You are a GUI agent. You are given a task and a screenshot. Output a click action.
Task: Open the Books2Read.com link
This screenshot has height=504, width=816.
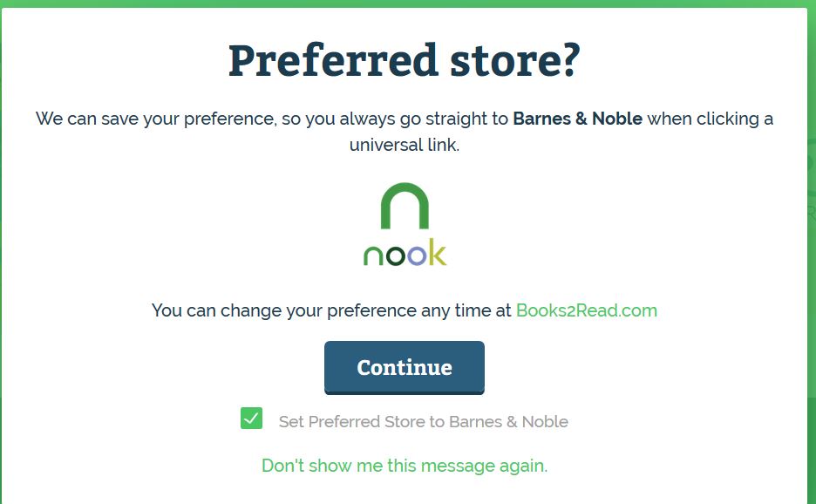tap(586, 310)
